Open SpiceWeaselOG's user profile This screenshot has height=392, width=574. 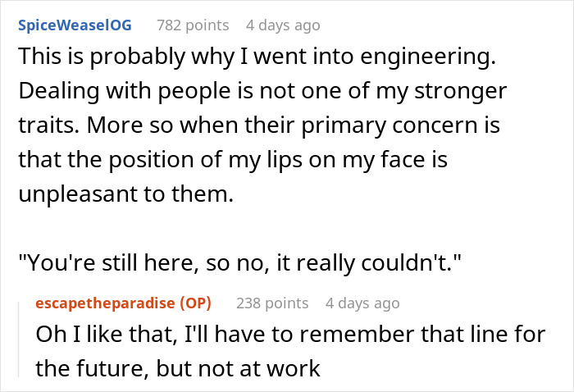[74, 25]
